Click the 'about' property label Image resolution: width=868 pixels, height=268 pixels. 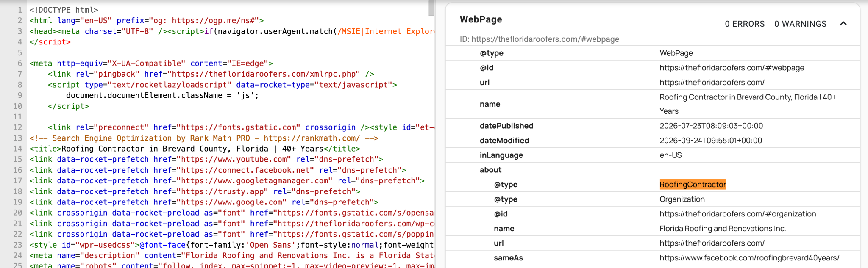pyautogui.click(x=490, y=170)
